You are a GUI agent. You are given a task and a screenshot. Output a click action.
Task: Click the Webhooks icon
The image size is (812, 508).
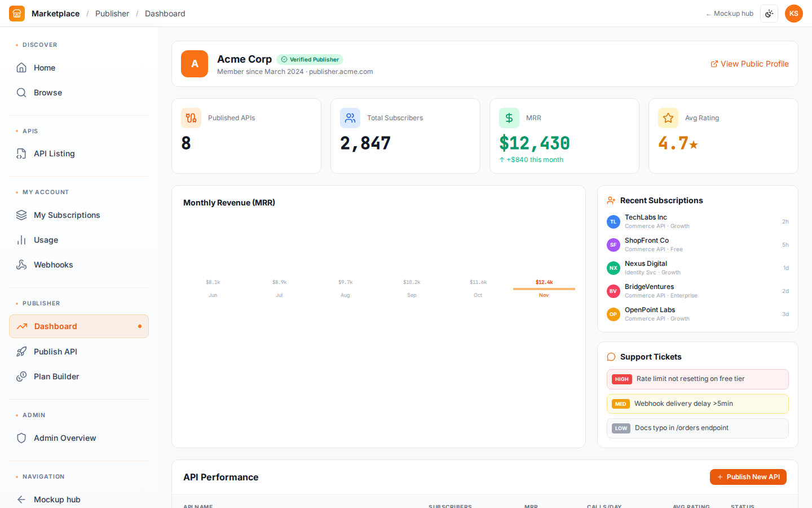pyautogui.click(x=21, y=265)
